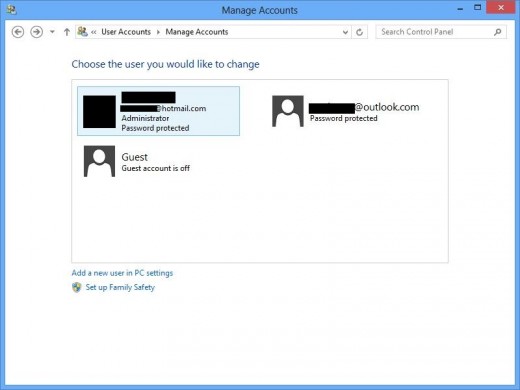
Task: Show hidden breadcrumb levels double chevron
Action: click(94, 32)
